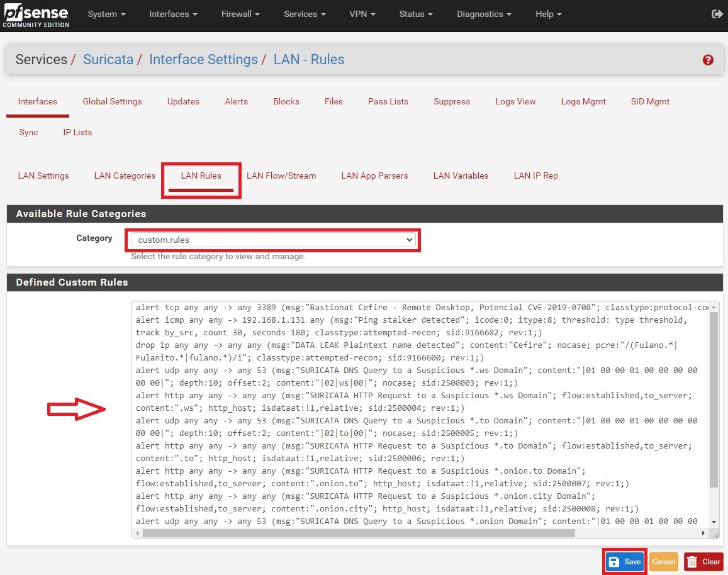This screenshot has height=575, width=728.
Task: Open the Suppress tab
Action: pos(451,102)
